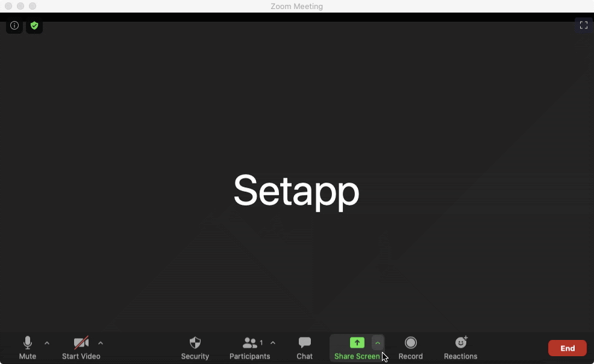Enter full screen mode via corner icon
The image size is (594, 364).
point(584,25)
